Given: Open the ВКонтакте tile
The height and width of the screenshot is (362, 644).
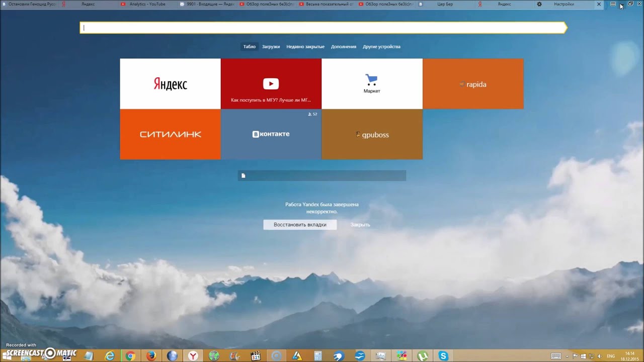Looking at the screenshot, I should 271,134.
